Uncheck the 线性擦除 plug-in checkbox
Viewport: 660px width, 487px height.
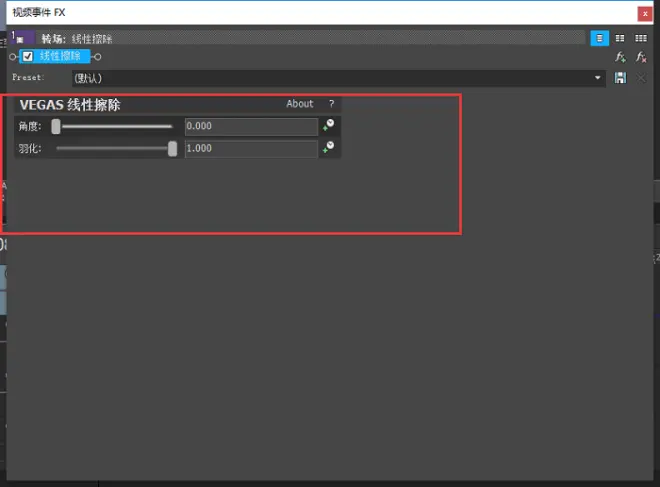[x=28, y=56]
